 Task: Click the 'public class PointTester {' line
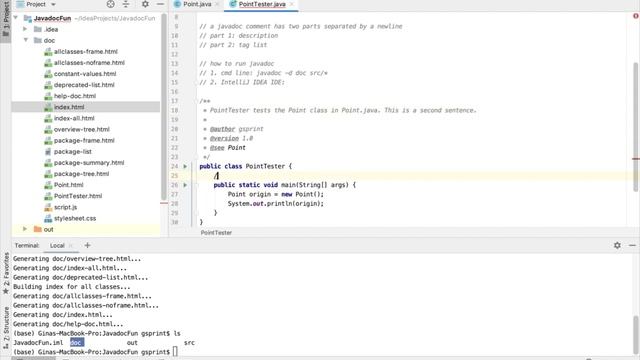pos(246,166)
